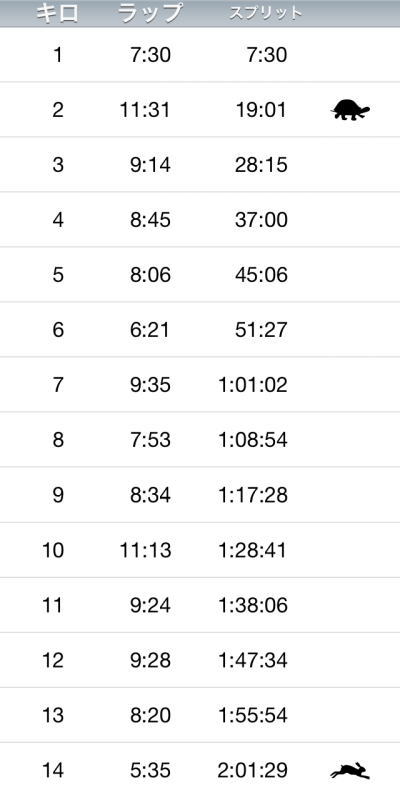Screen dimensions: 400x795
Task: Select kilometer 8 row number
Action: click(x=58, y=440)
